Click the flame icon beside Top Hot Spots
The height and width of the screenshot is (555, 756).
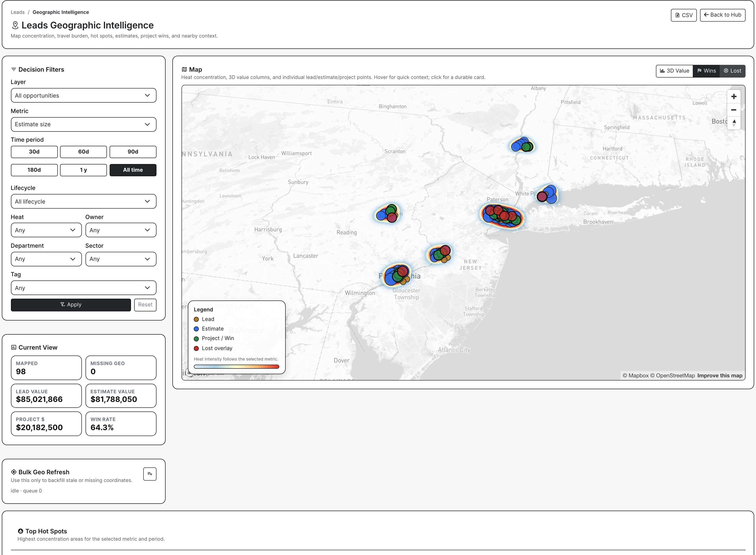[20, 531]
